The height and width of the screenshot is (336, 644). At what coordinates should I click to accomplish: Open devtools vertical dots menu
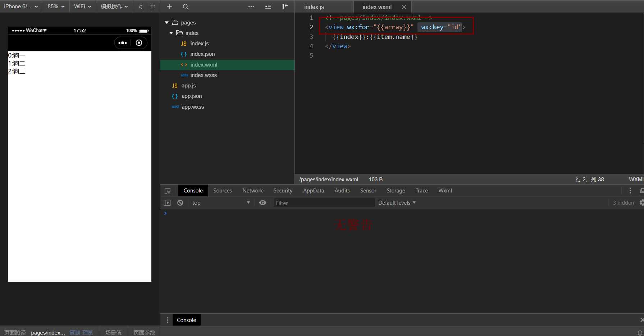(630, 191)
